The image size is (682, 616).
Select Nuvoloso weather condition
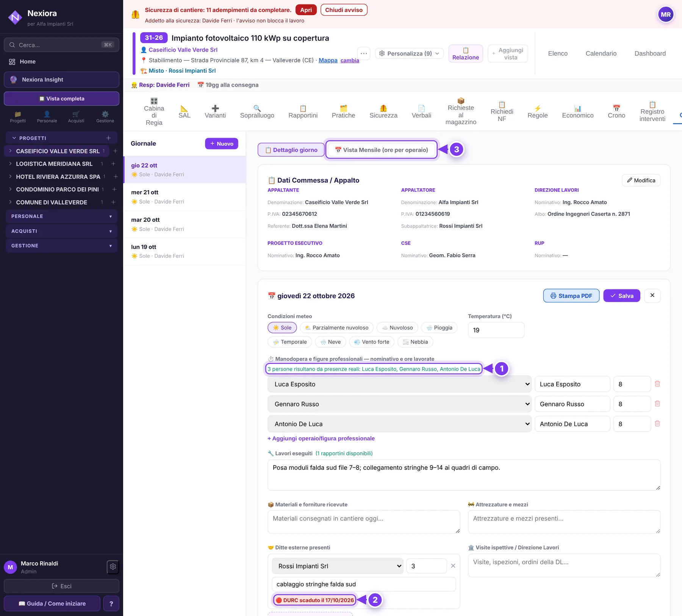coord(397,328)
